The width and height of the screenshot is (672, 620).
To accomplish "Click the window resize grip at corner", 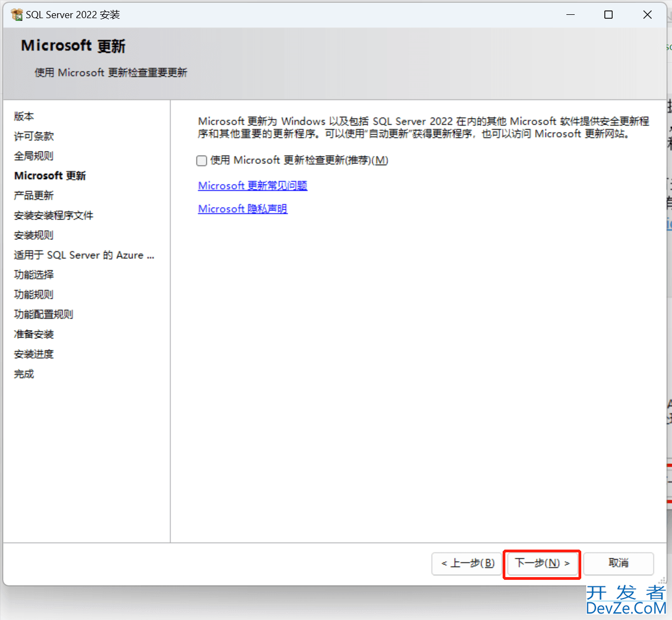I will pyautogui.click(x=662, y=580).
